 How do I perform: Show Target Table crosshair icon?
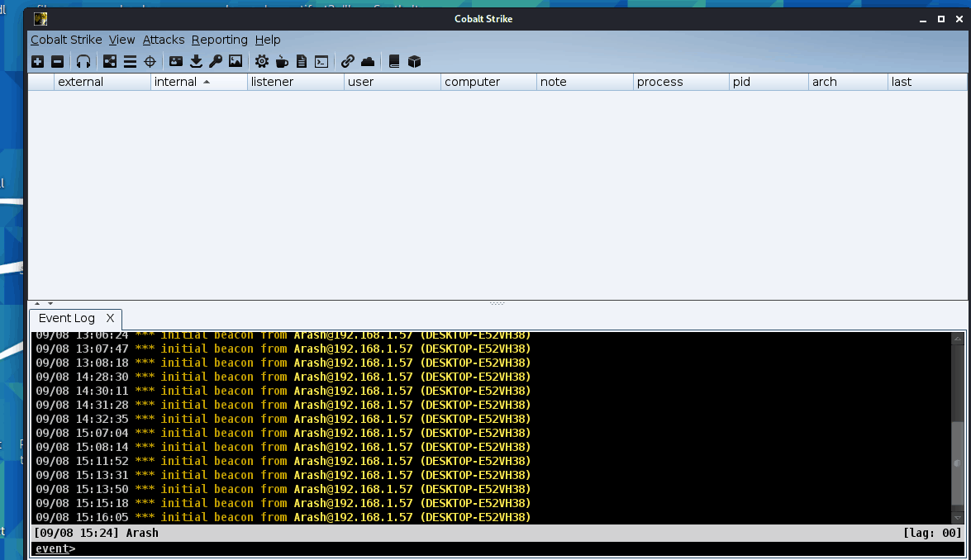tap(150, 61)
